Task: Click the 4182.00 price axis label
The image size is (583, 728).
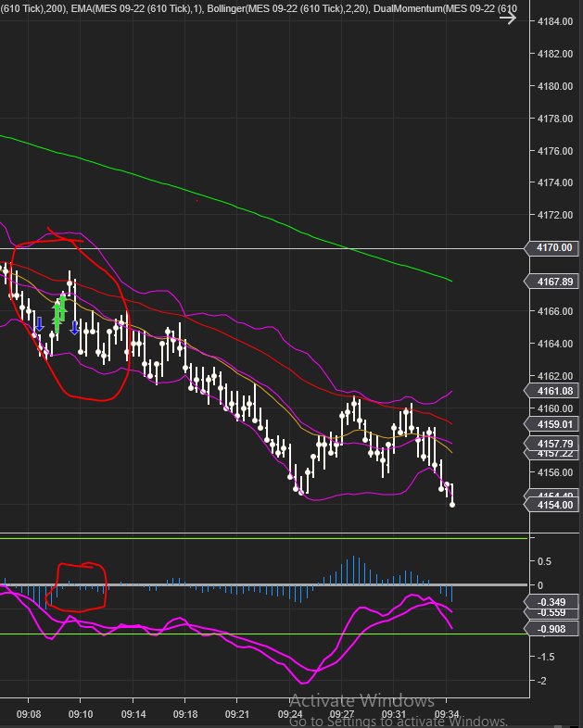Action: coord(554,54)
